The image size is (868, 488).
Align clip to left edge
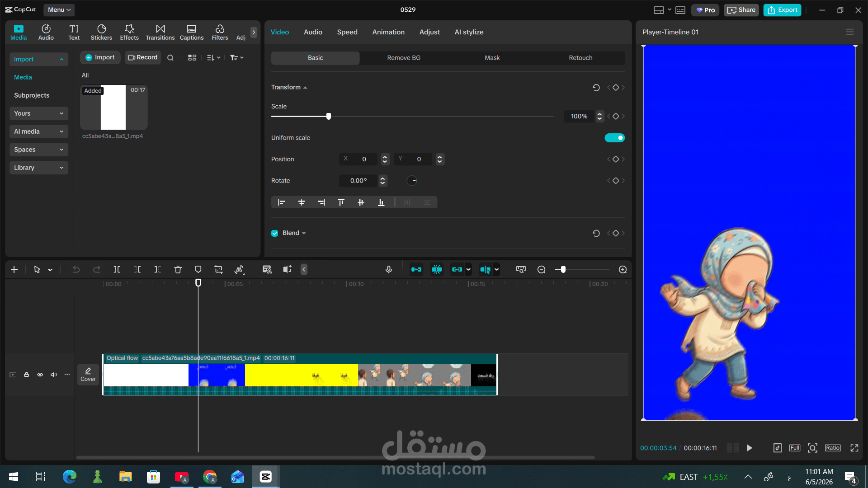[282, 202]
